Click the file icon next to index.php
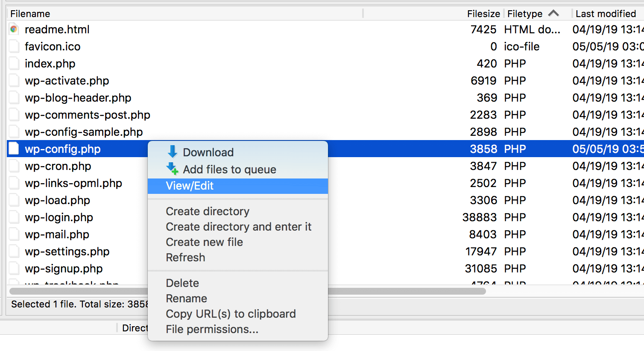This screenshot has width=644, height=351. pyautogui.click(x=13, y=63)
